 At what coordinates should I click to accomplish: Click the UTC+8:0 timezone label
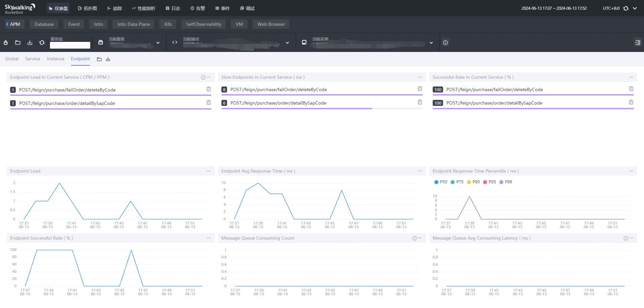click(611, 8)
